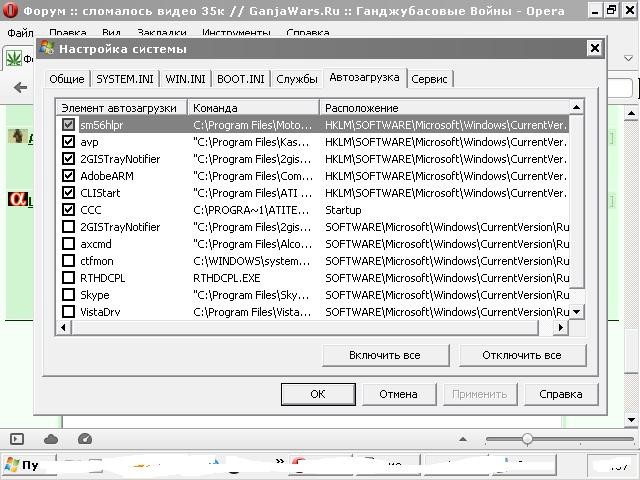This screenshot has width=640, height=480.
Task: Disable the CLIStart startup checkbox
Action: tap(68, 193)
